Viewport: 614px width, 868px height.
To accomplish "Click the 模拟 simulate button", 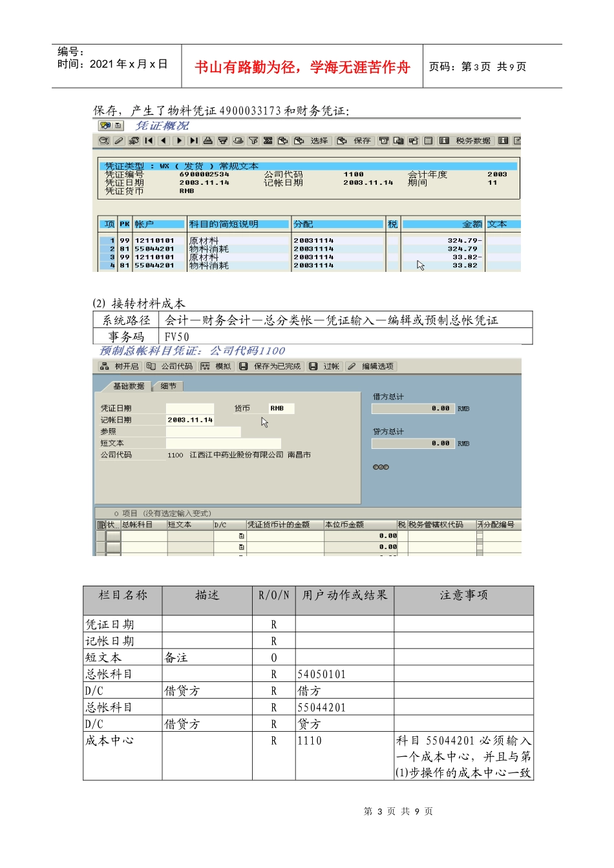I will coord(216,366).
